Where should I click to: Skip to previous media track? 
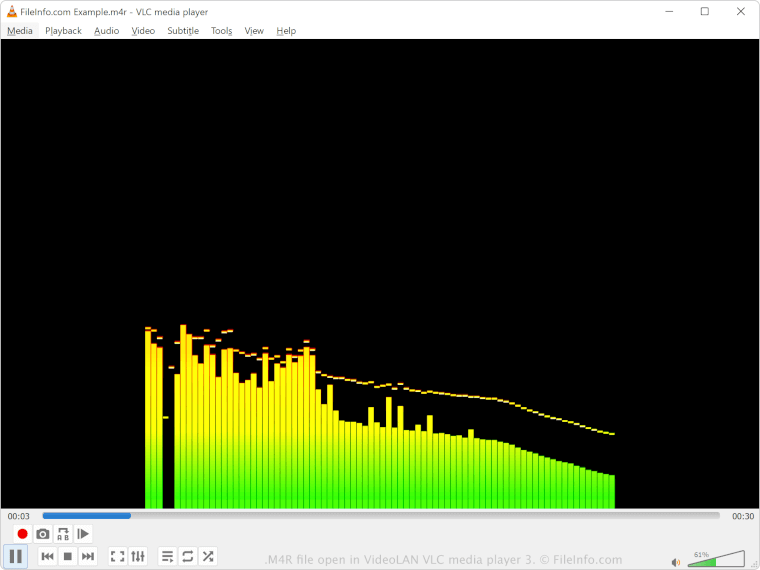[47, 556]
